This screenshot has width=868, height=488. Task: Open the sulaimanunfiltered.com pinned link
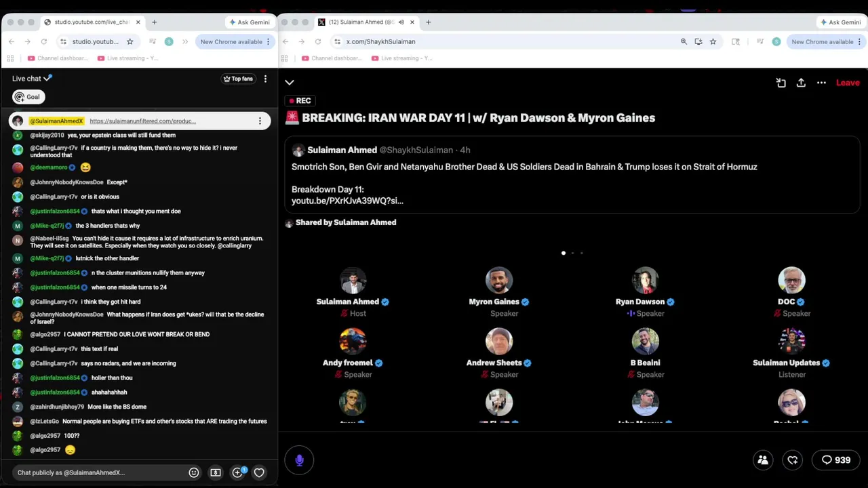click(x=142, y=121)
